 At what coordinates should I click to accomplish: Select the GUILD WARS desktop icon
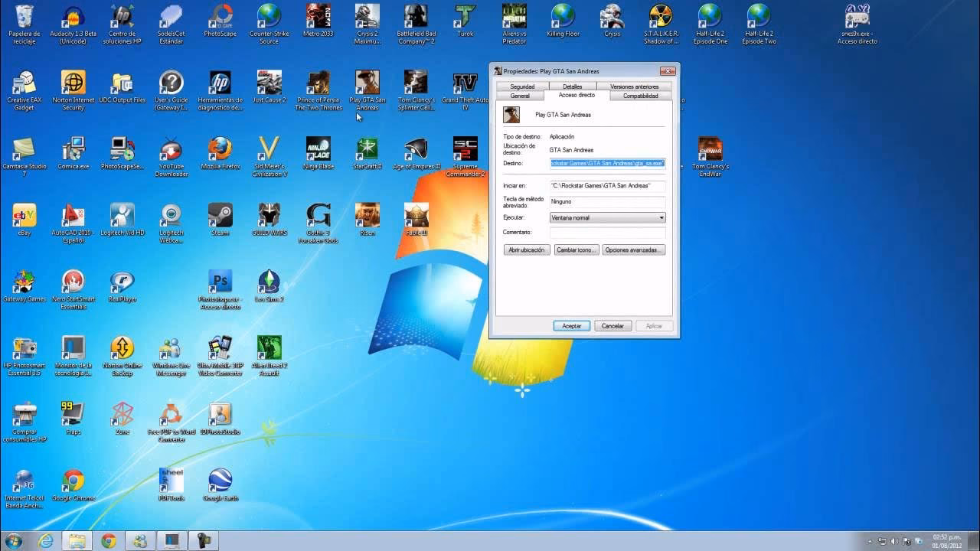(x=269, y=220)
